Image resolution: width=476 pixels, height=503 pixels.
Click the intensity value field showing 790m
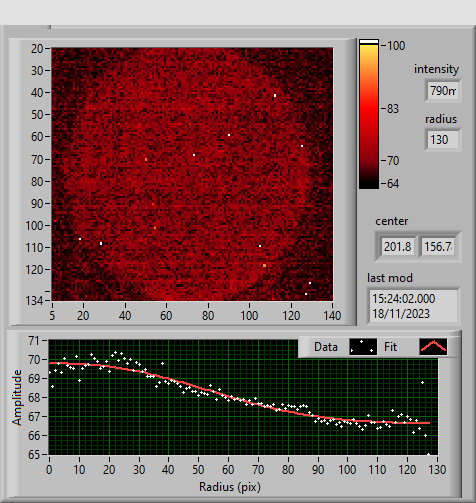click(443, 90)
